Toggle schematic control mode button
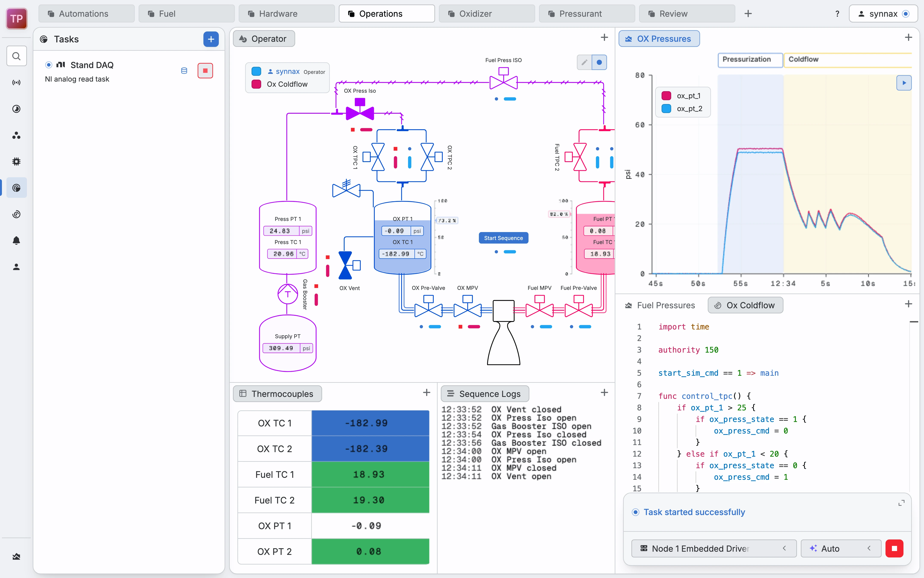 point(599,62)
